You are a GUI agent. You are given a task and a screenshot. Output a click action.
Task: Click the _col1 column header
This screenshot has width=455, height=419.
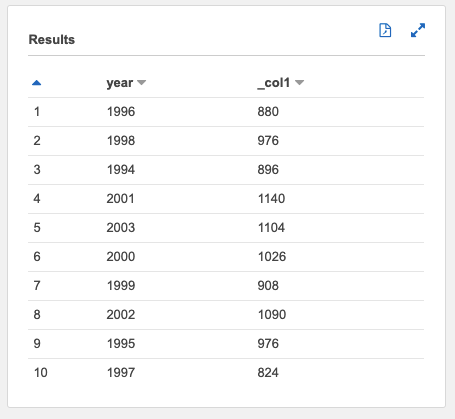coord(274,83)
